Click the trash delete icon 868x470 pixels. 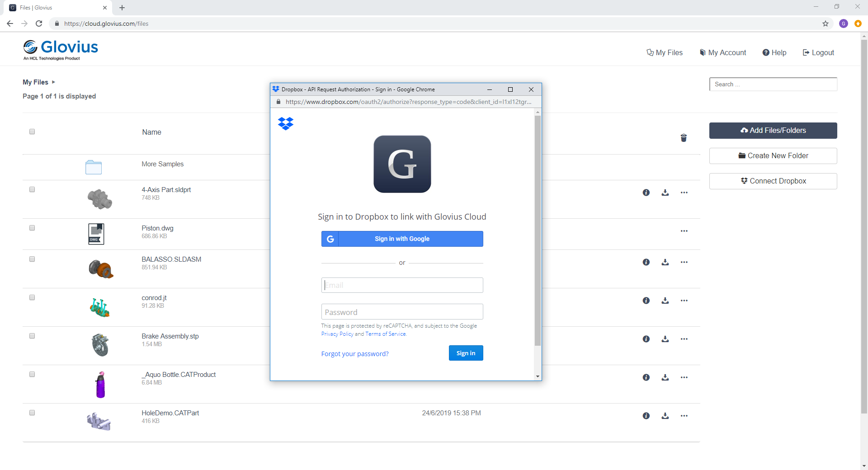684,138
